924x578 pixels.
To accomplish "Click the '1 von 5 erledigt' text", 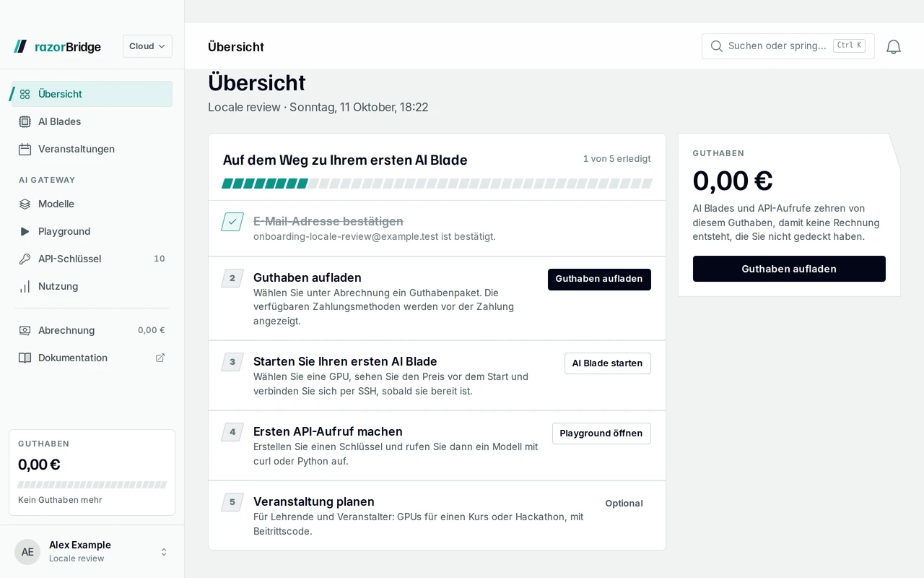I will coord(617,159).
